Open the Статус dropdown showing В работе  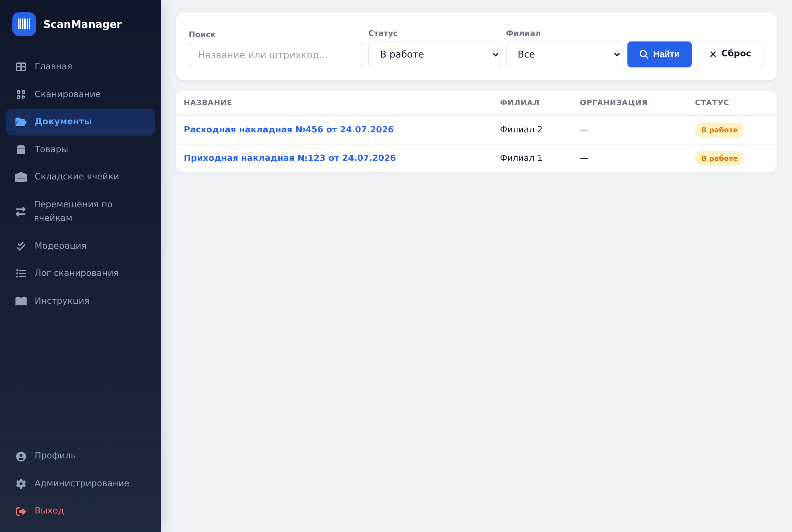[x=434, y=54]
